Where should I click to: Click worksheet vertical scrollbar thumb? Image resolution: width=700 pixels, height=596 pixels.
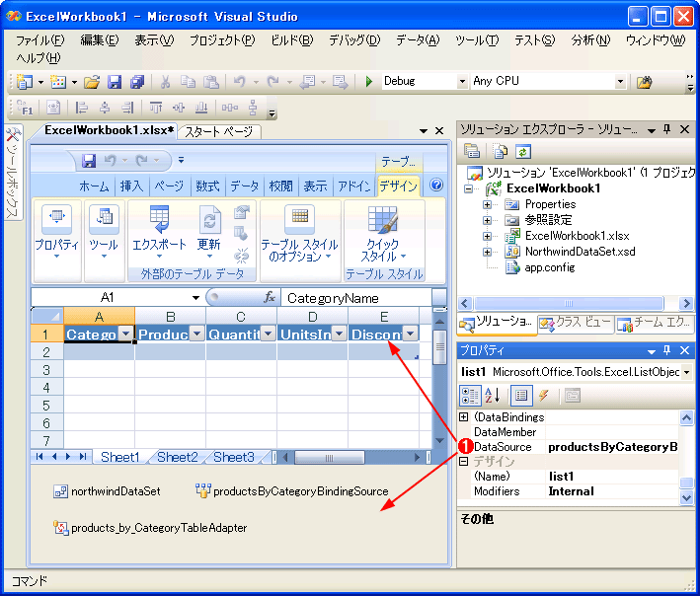pyautogui.click(x=439, y=347)
